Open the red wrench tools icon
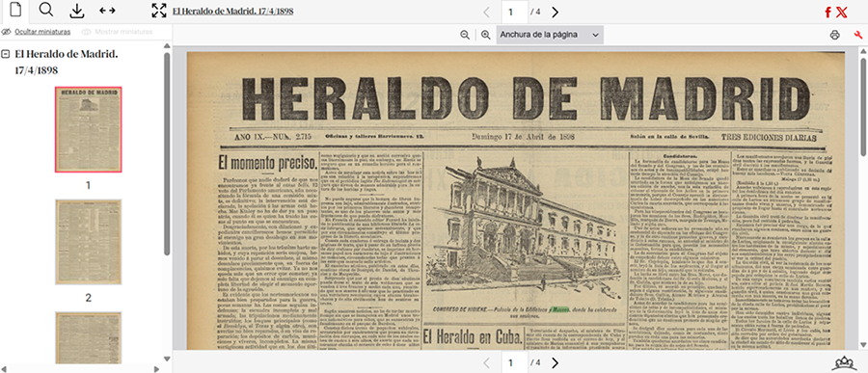 [x=858, y=35]
